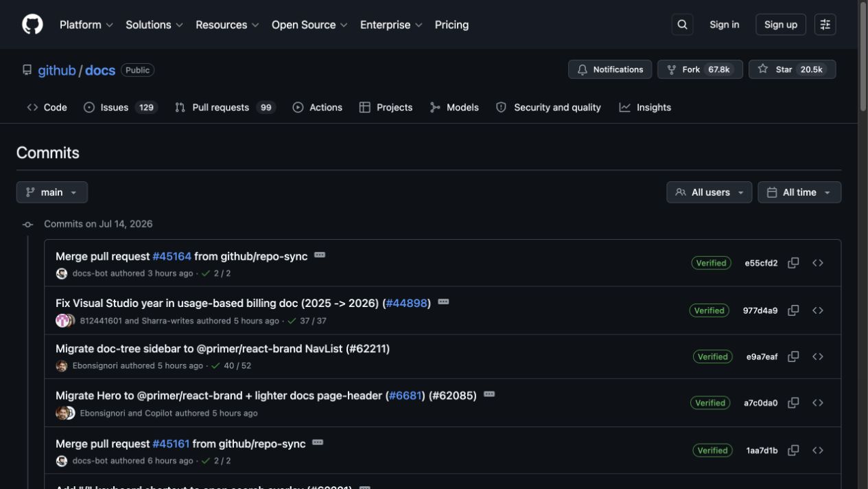Switch to the Issues tab

pyautogui.click(x=121, y=107)
